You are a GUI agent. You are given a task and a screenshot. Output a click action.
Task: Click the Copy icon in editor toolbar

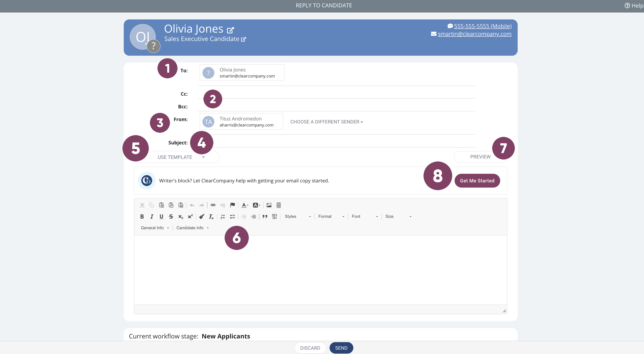tap(152, 205)
